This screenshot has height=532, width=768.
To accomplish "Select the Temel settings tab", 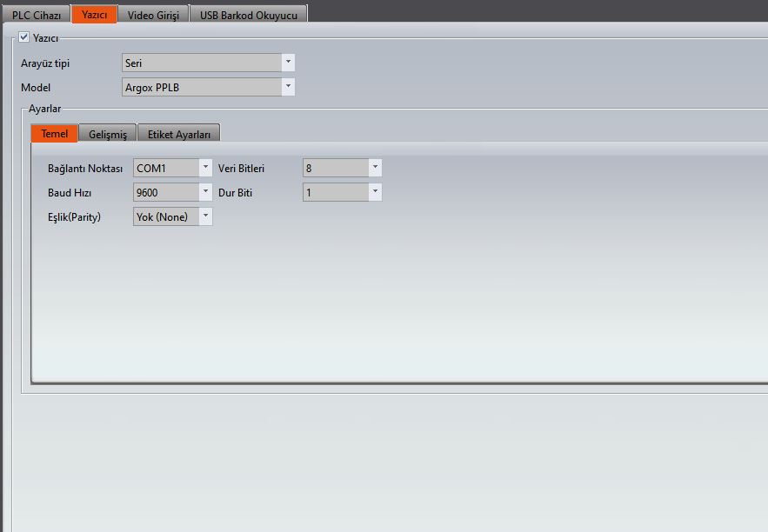I will click(55, 134).
